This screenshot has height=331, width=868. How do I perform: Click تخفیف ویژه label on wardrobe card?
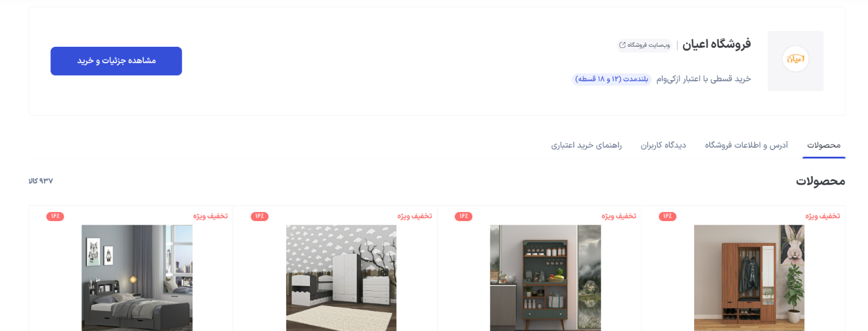(823, 216)
